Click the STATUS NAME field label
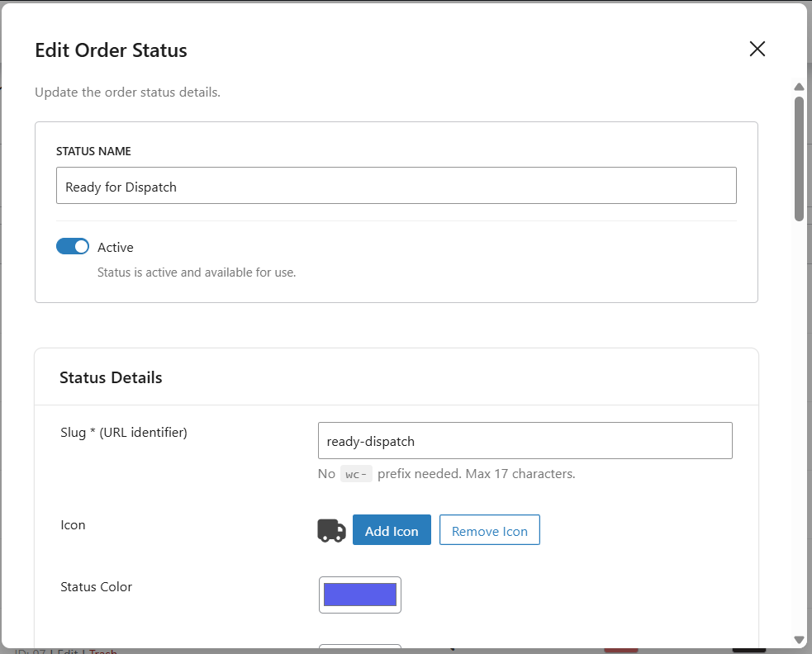Screen dimensions: 812x654 click(x=93, y=151)
